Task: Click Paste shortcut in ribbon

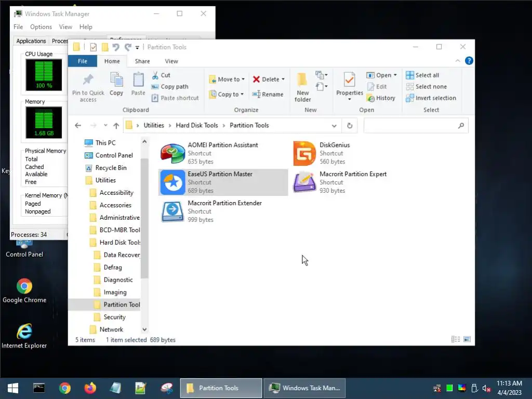Action: tap(176, 98)
